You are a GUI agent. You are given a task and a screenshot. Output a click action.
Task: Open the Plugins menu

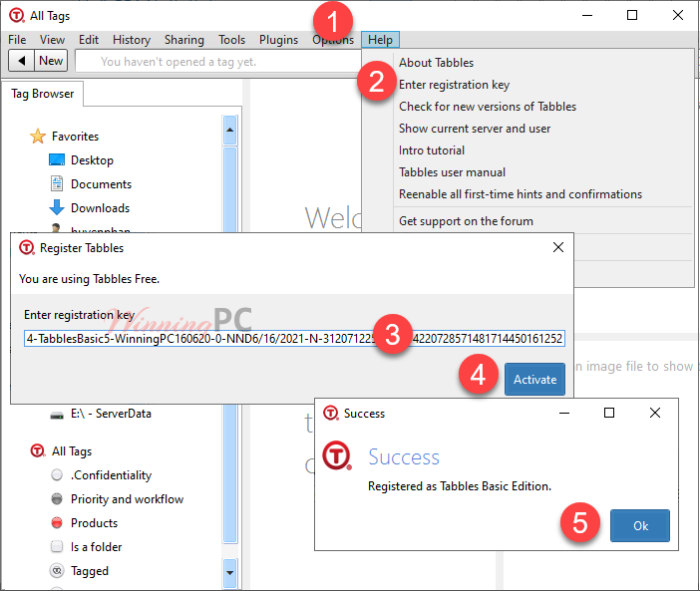(278, 40)
